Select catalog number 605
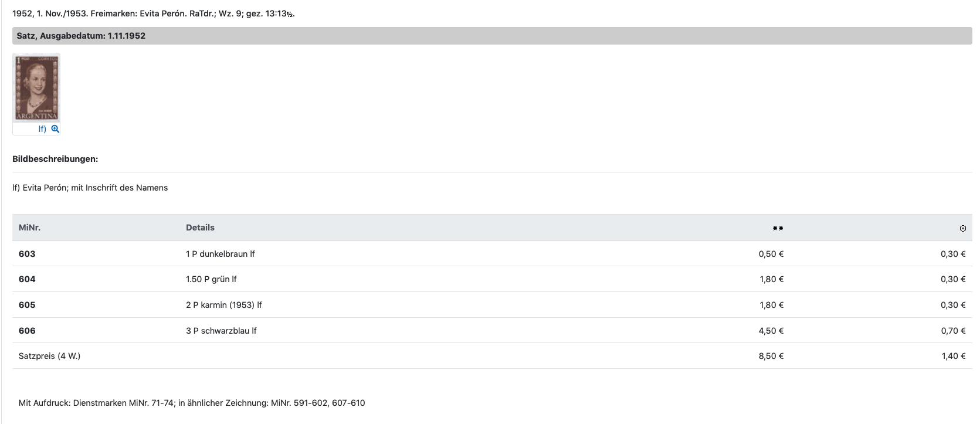The height and width of the screenshot is (424, 980). (27, 305)
